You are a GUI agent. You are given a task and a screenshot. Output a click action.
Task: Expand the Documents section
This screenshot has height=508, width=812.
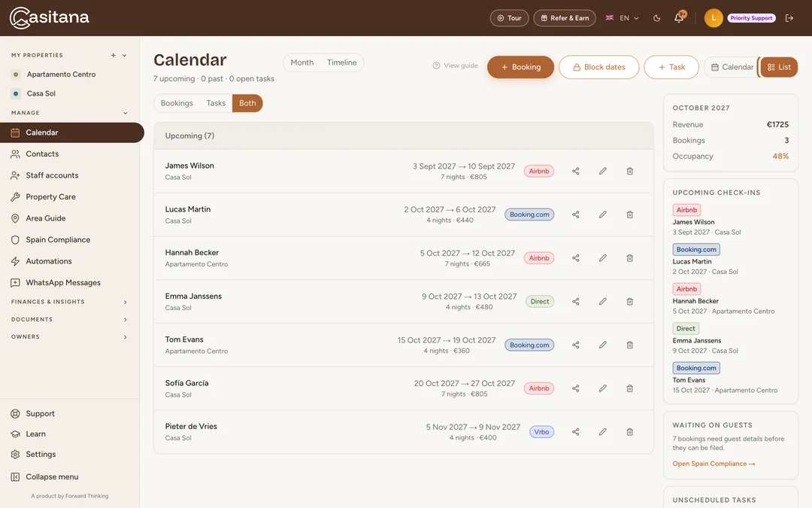tap(70, 319)
